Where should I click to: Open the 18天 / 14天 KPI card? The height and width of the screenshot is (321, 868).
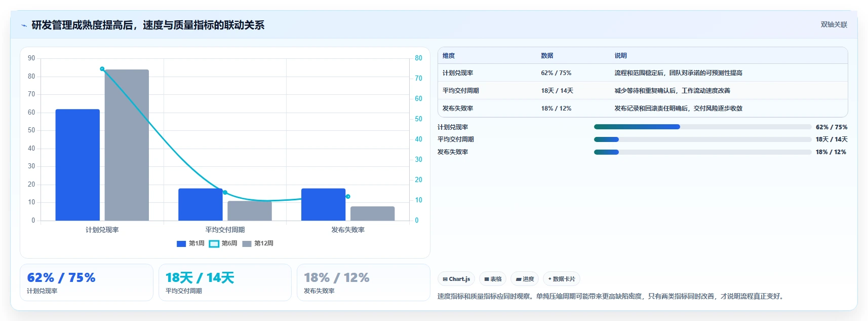225,282
